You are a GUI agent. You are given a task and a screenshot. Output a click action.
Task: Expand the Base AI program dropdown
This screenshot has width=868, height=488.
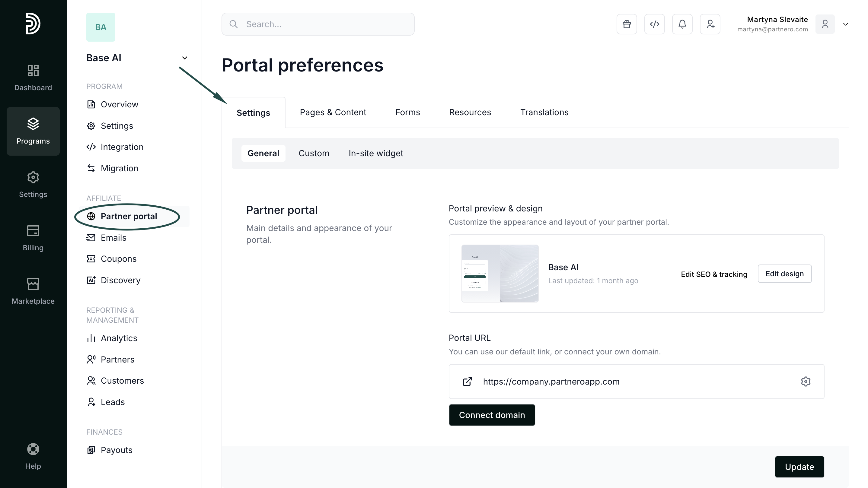[184, 58]
